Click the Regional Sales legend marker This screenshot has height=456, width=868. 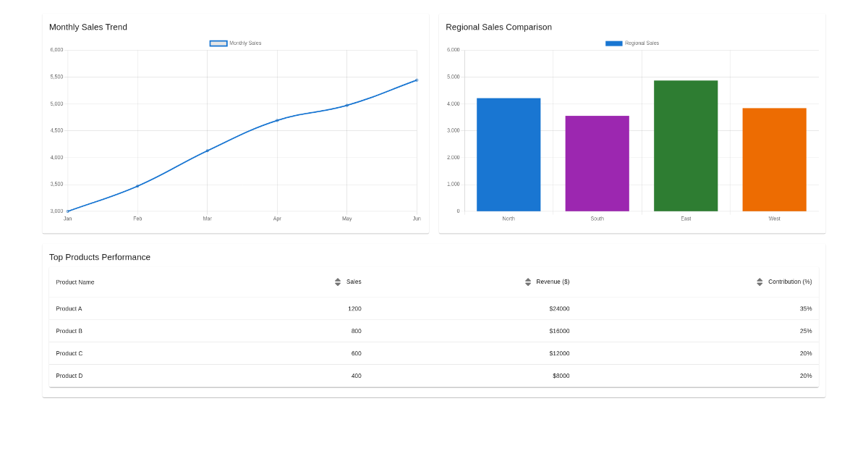(613, 43)
